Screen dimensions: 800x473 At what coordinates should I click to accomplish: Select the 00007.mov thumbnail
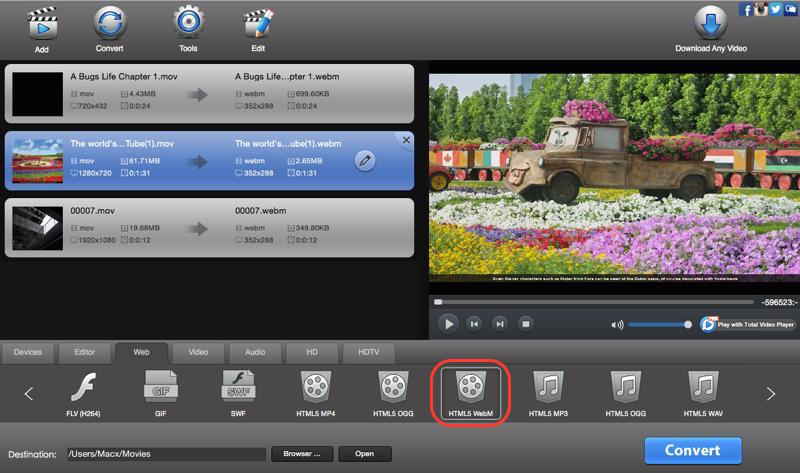(37, 228)
